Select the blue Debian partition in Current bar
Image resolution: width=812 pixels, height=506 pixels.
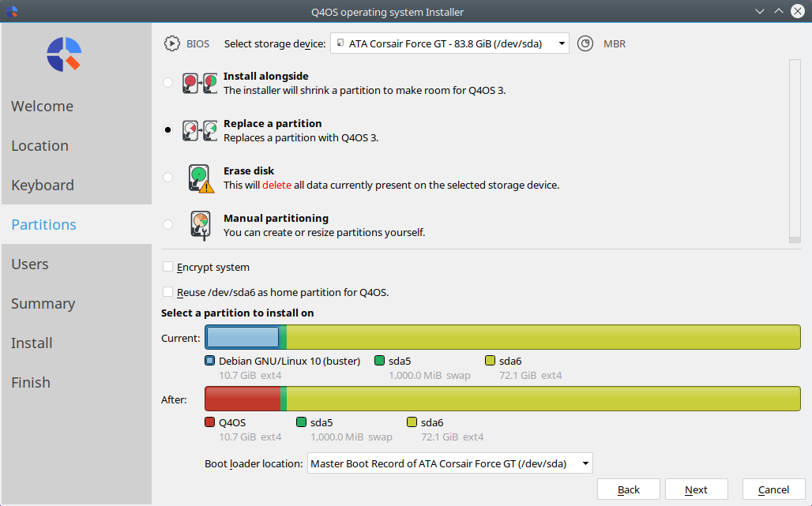point(242,337)
